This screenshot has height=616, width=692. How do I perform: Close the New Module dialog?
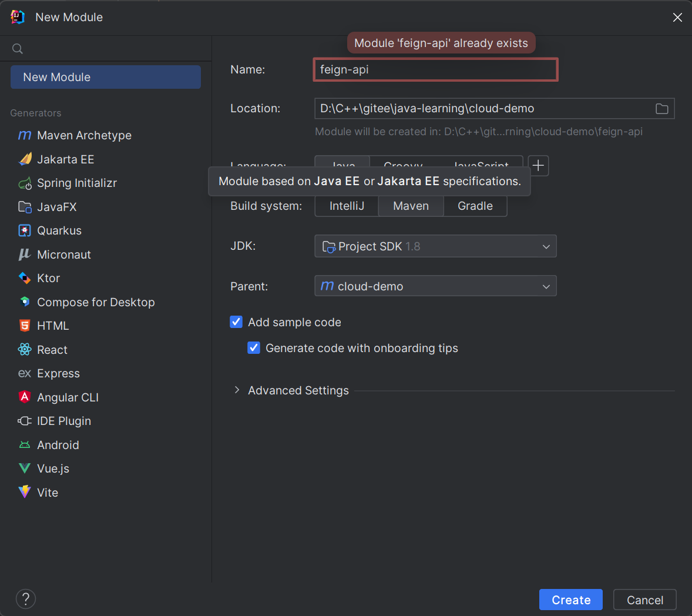677,17
